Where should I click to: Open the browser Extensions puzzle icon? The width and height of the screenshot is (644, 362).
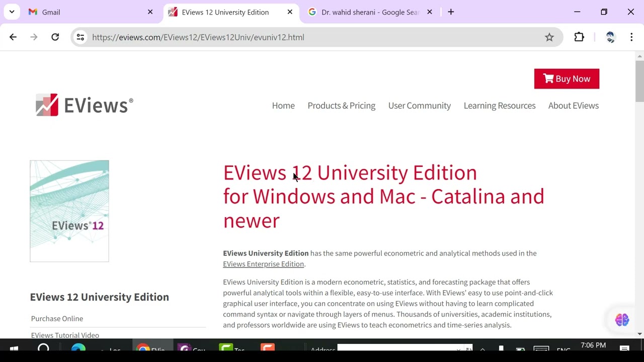coord(579,37)
